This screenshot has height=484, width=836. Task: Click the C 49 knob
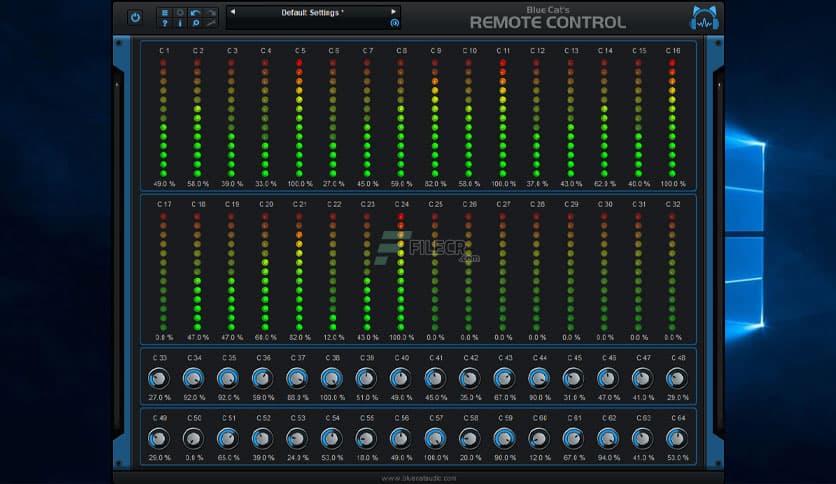158,439
